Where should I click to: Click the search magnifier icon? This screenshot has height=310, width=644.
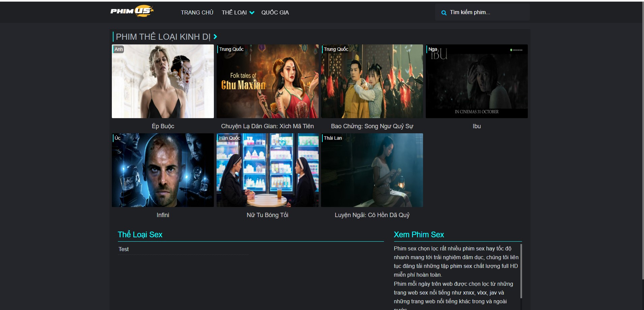tap(444, 13)
